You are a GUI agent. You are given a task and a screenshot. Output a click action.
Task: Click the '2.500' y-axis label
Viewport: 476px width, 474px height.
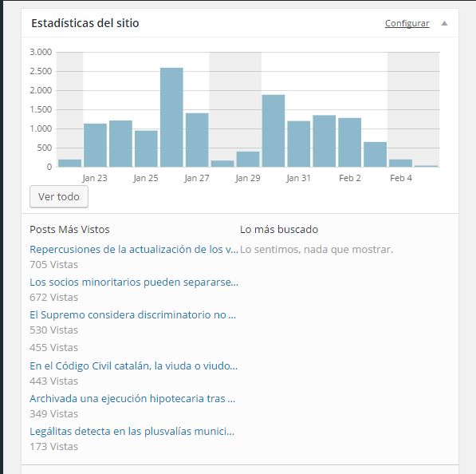pos(41,71)
